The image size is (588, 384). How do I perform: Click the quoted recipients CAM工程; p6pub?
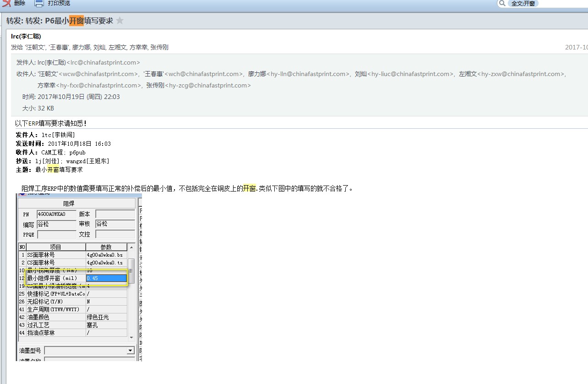(63, 152)
